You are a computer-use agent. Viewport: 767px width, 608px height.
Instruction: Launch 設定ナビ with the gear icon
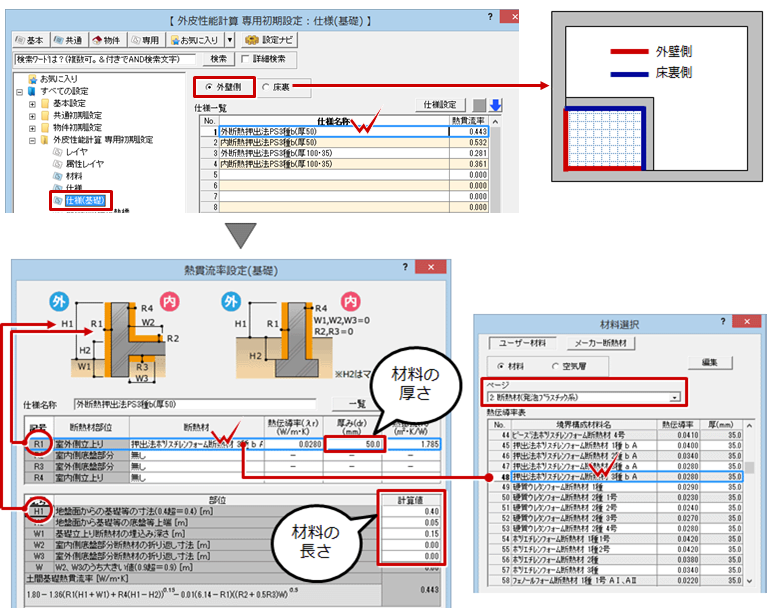[269, 40]
